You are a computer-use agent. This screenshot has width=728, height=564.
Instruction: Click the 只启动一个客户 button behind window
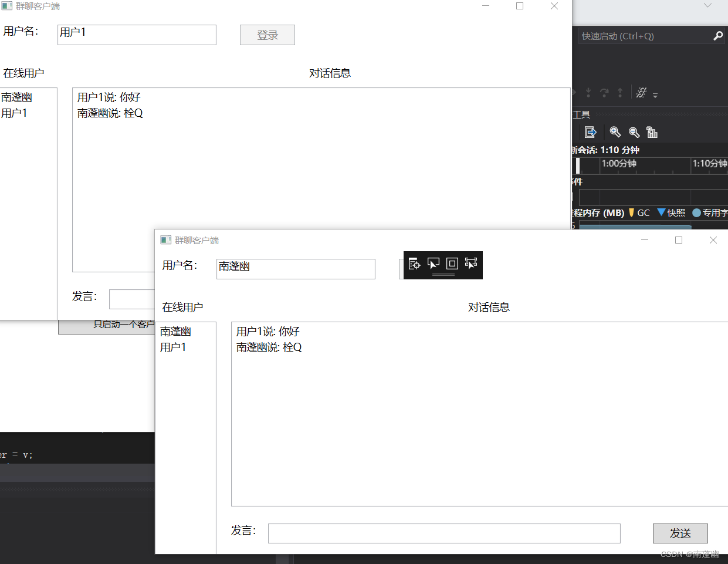pyautogui.click(x=106, y=327)
